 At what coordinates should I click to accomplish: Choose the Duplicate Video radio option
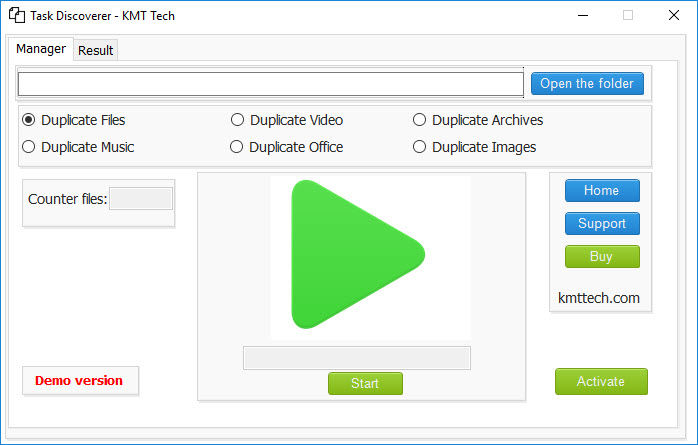coord(238,120)
